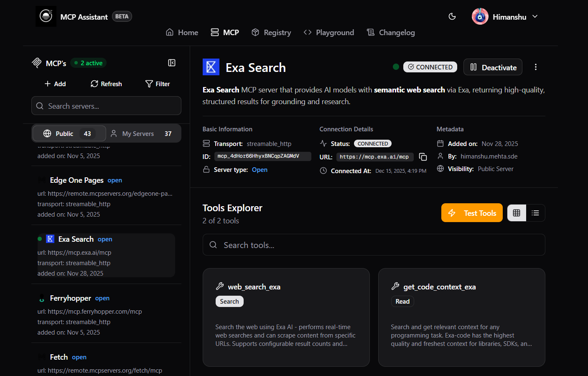
Task: Click the Read tag on get_code_context_exa
Action: (402, 301)
